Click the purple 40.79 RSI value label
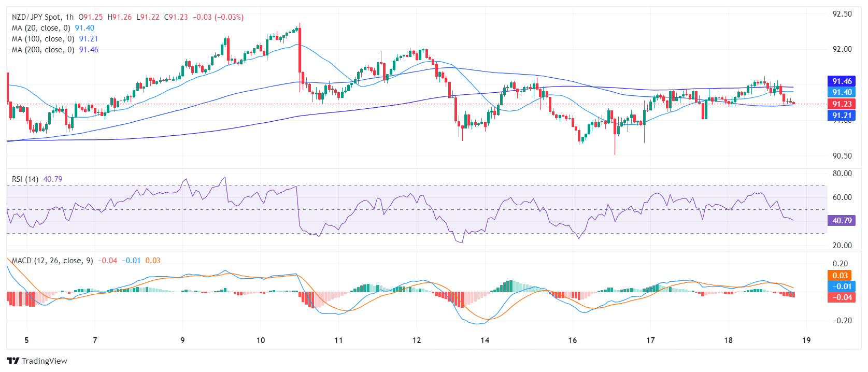Viewport: 868px width, 372px height. click(x=842, y=221)
